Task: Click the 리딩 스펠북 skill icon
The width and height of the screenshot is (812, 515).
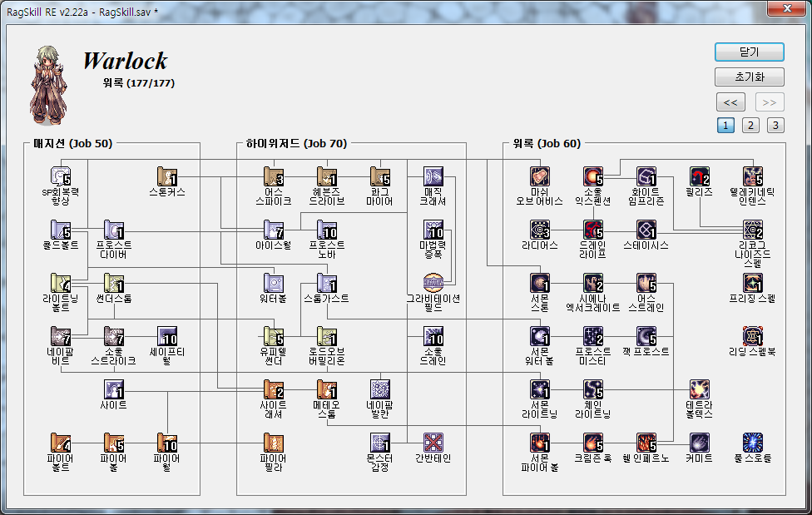Action: click(x=752, y=337)
